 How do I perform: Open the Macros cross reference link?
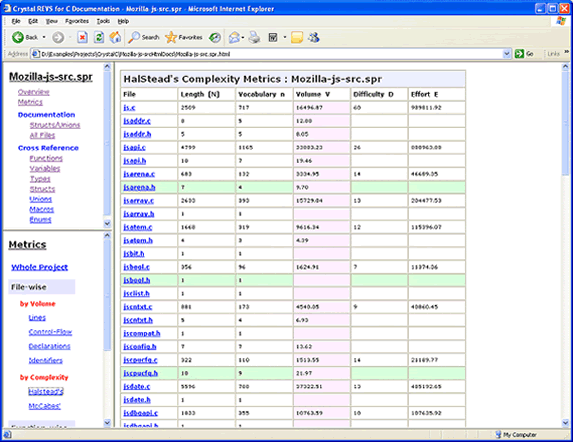tap(42, 209)
